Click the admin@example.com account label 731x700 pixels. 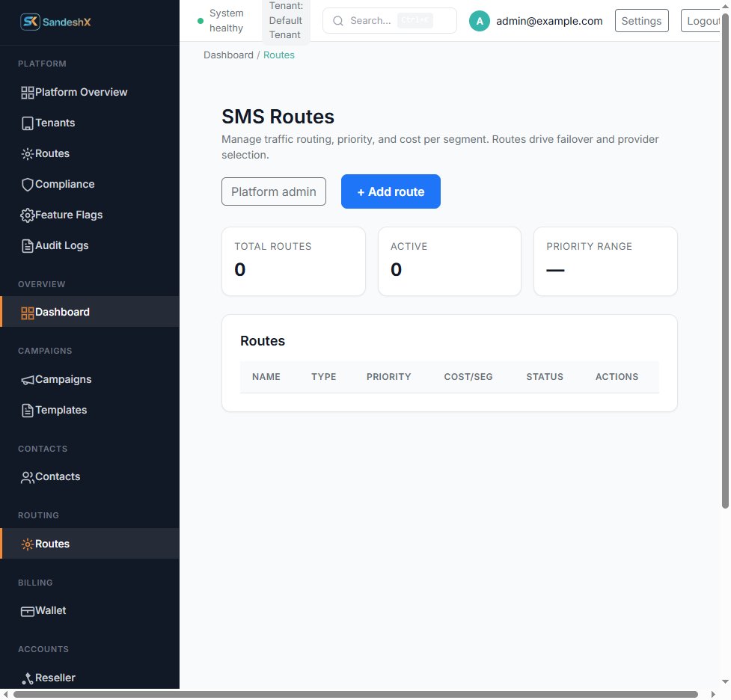coord(549,21)
